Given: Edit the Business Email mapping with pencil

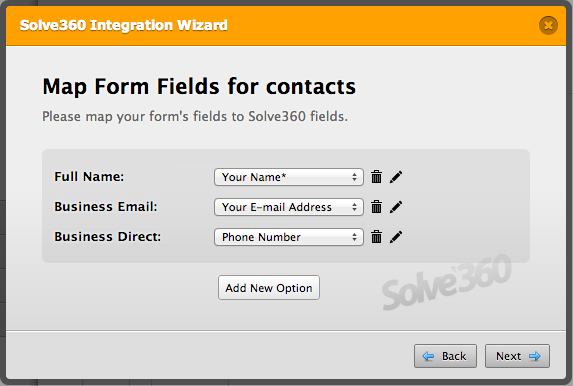Looking at the screenshot, I should pyautogui.click(x=396, y=207).
